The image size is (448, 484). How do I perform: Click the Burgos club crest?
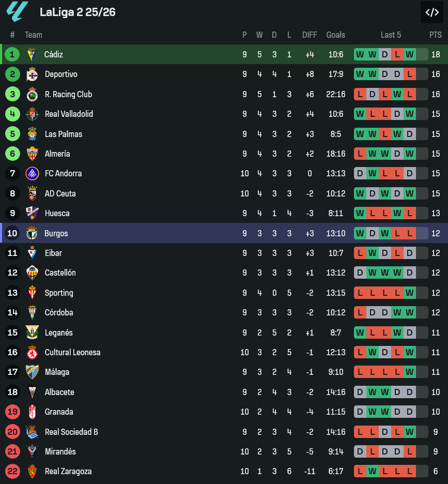point(32,233)
